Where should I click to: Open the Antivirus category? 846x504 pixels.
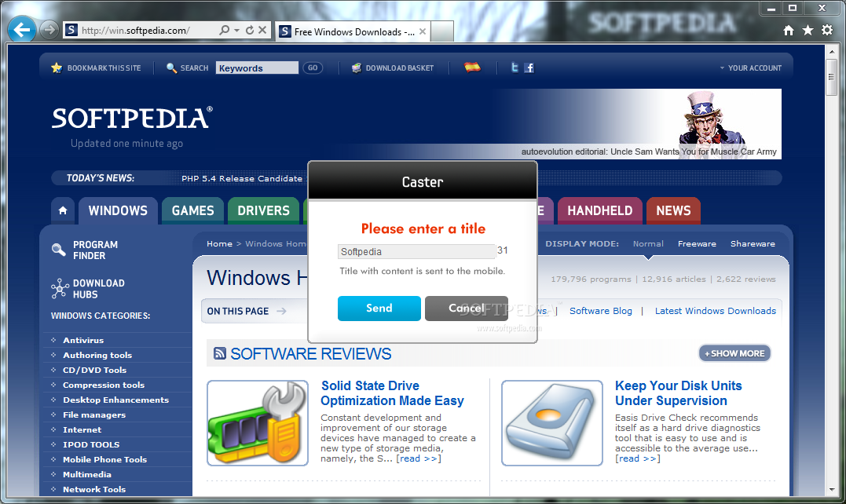[x=83, y=340]
